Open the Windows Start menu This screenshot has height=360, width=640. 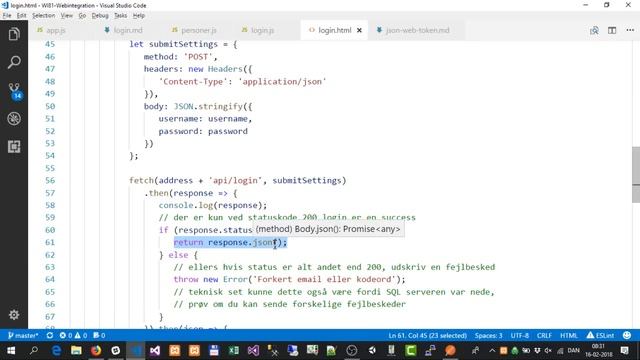tap(11, 351)
